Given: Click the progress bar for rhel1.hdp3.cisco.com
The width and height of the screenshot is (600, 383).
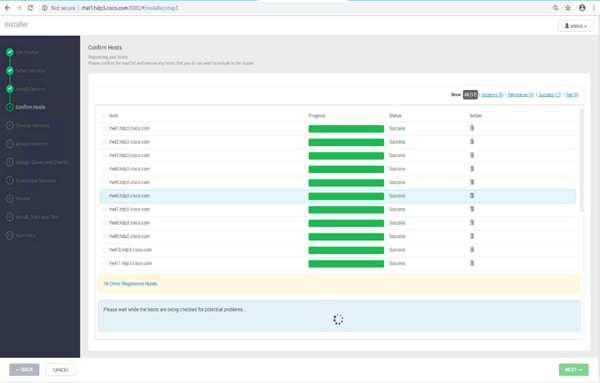Looking at the screenshot, I should pos(346,129).
